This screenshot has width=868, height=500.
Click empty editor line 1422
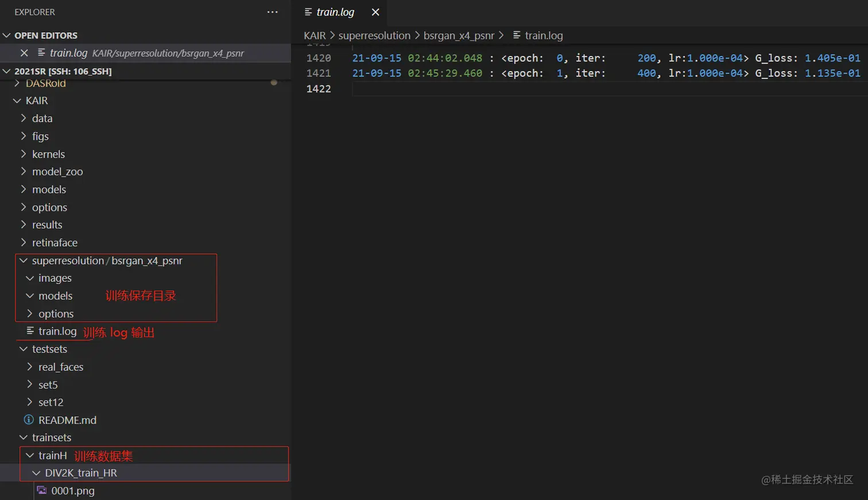point(609,89)
